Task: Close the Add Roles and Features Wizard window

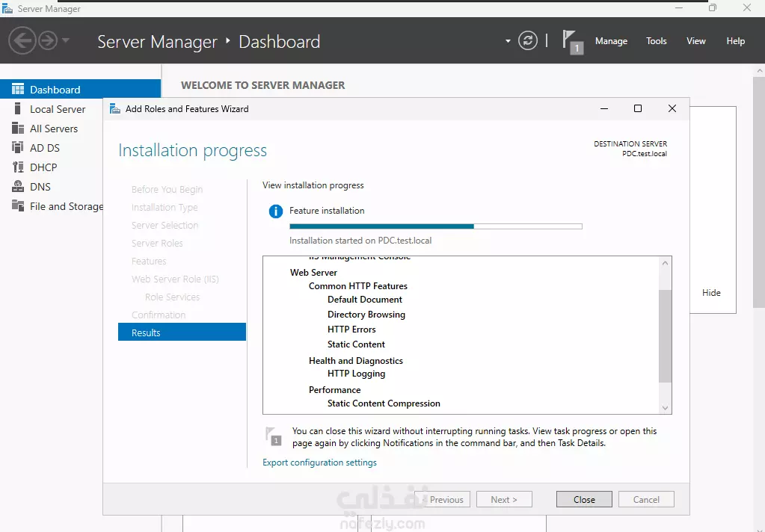Action: click(672, 108)
